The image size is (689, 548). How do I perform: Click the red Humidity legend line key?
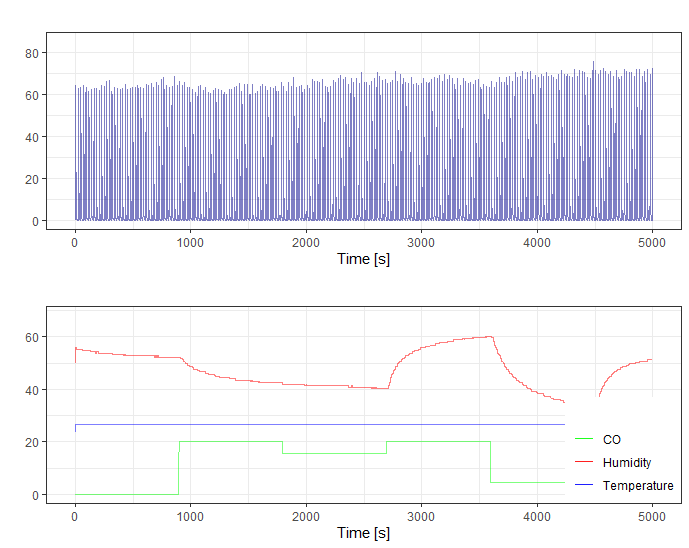tap(584, 462)
